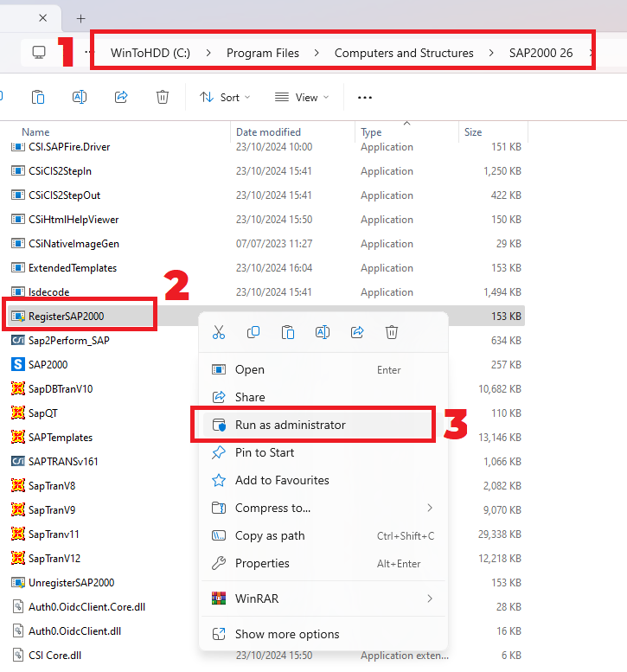Choose Share in the context menu list
This screenshot has height=672, width=627.
click(323, 397)
